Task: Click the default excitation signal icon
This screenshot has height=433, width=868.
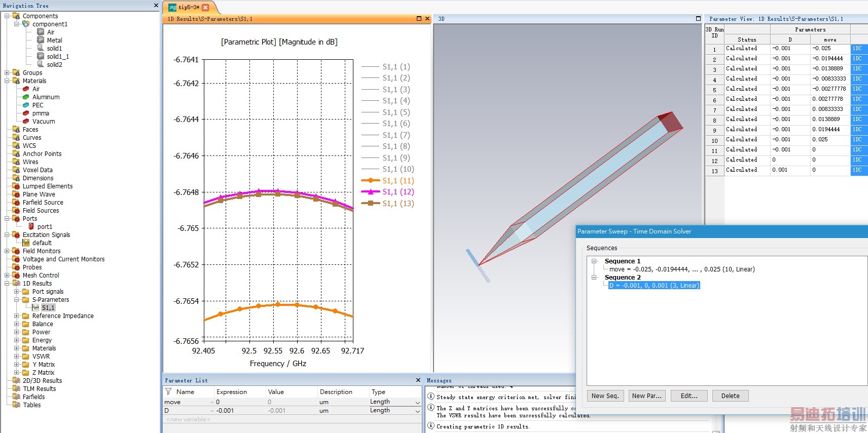Action: (26, 243)
